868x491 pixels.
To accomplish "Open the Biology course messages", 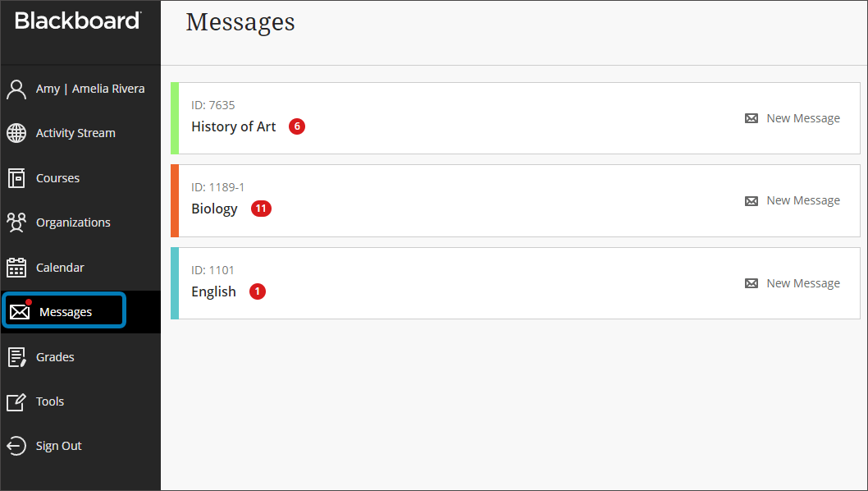I will [214, 208].
